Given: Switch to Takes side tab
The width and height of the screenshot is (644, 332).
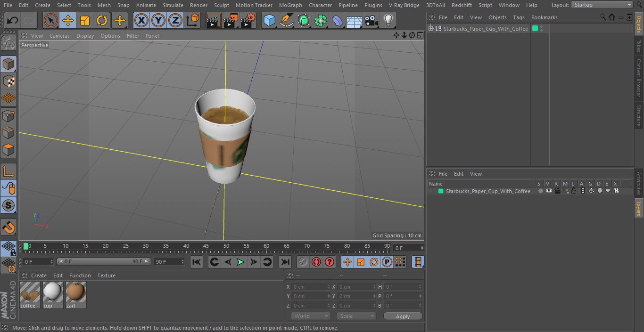Looking at the screenshot, I should (x=639, y=46).
